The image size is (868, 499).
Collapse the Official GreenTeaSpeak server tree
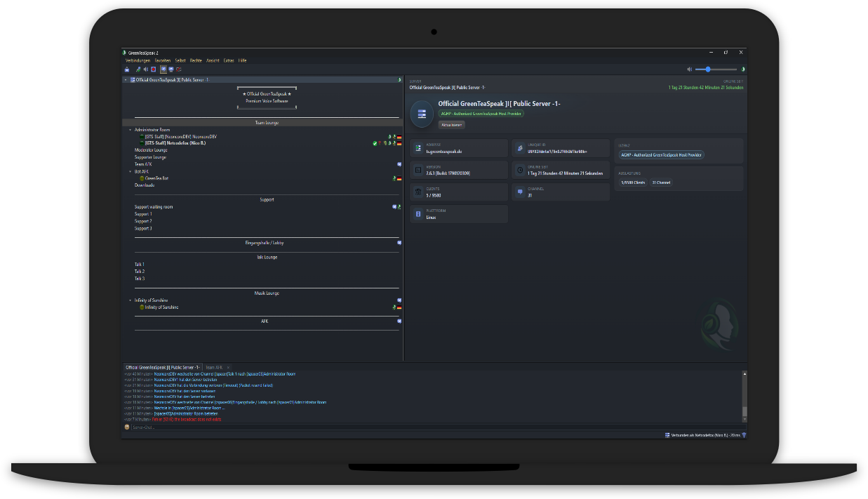click(x=126, y=80)
